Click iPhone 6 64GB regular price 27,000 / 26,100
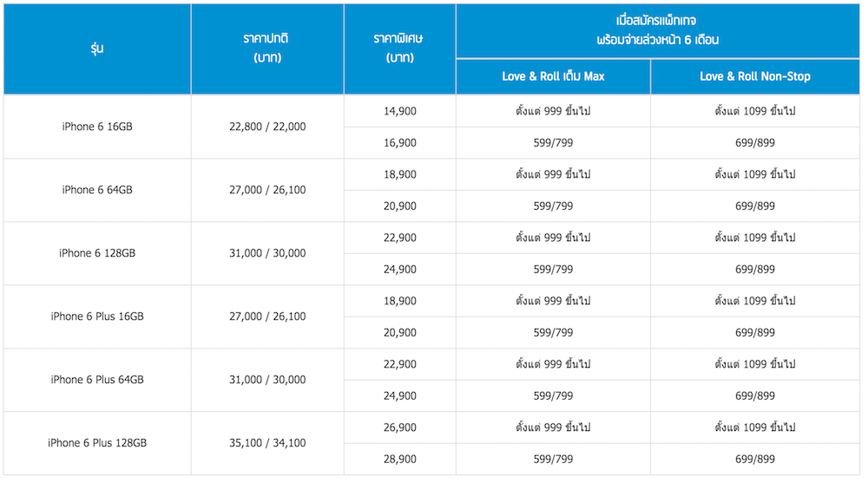 pos(266,190)
